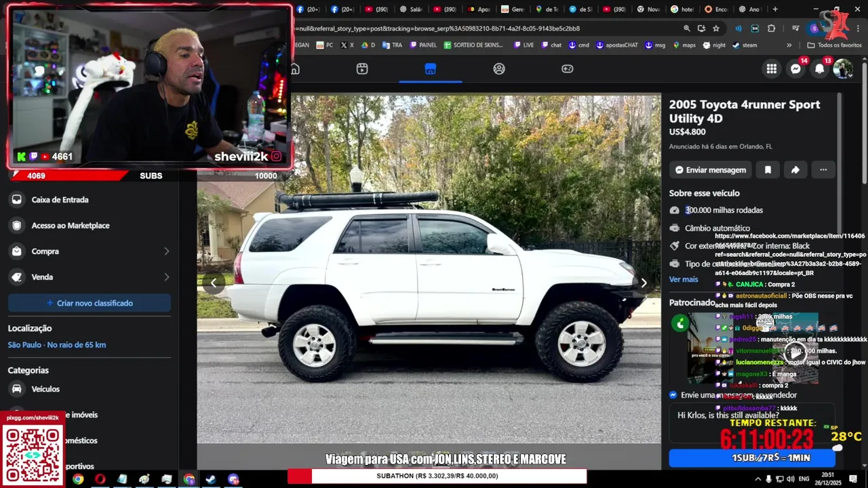Image resolution: width=868 pixels, height=488 pixels.
Task: Switch to Apos browser tab
Action: [478, 9]
